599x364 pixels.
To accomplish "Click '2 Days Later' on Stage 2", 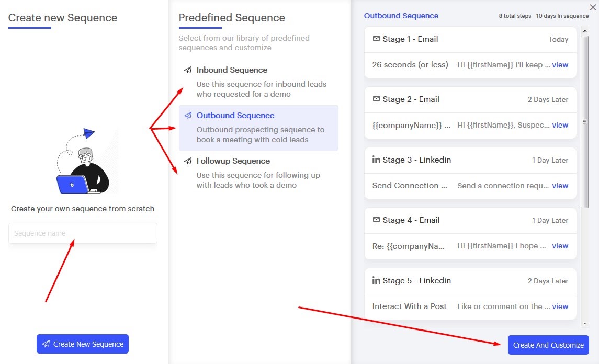I will click(548, 100).
